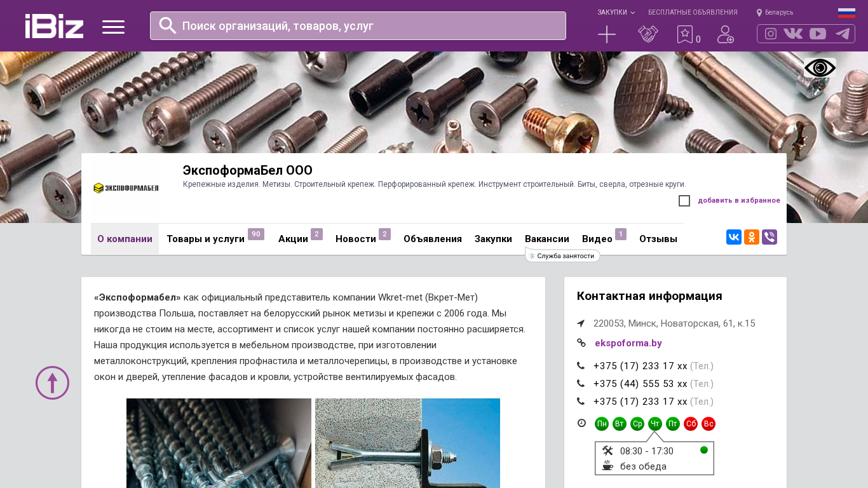Click the 'Служба занятости' badge
The image size is (868, 488).
[x=562, y=255]
